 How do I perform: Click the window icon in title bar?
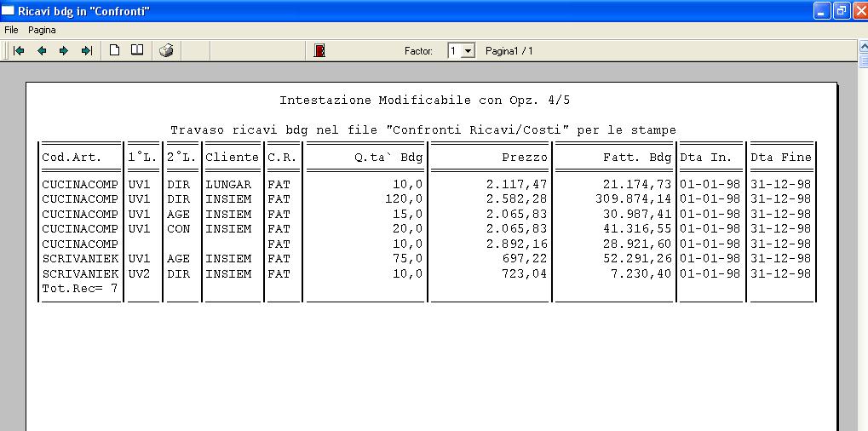pos(8,10)
